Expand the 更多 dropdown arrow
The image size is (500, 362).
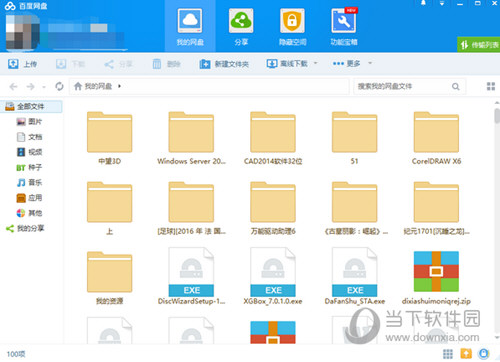click(x=370, y=63)
